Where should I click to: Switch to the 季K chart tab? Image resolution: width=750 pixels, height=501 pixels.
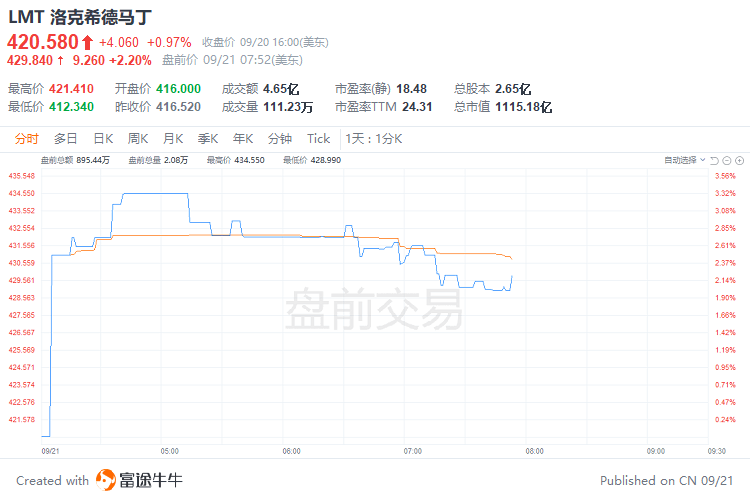208,139
